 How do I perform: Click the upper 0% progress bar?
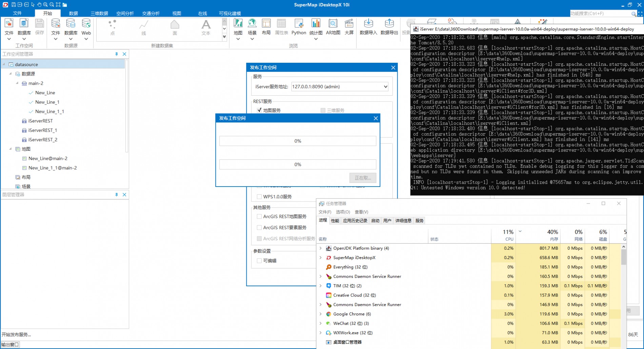tap(298, 141)
